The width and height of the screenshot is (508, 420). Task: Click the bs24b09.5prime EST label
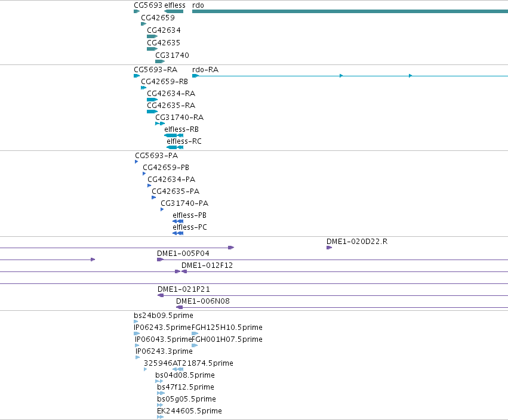[164, 316]
